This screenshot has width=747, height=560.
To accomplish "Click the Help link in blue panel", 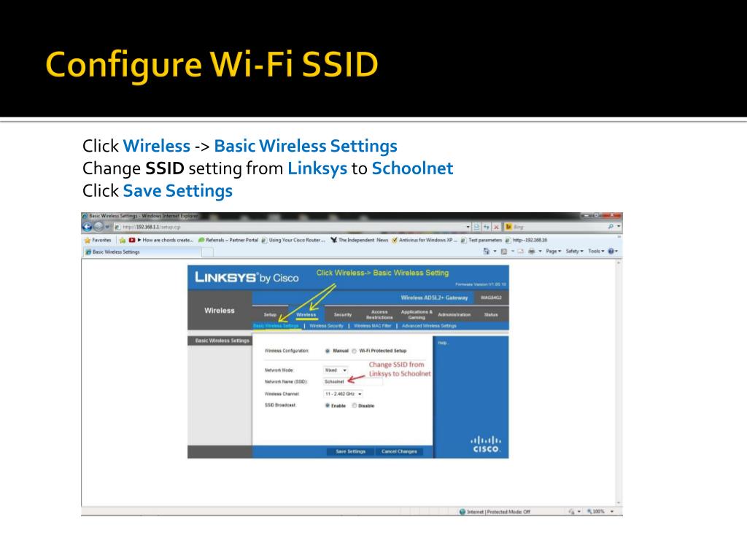I will 443,343.
